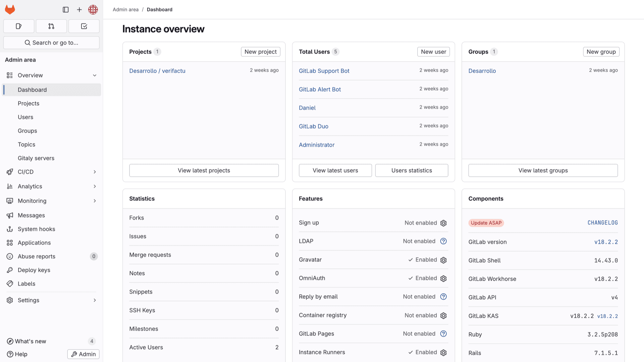The image size is (644, 362).
Task: Click View latest users button
Action: pyautogui.click(x=335, y=170)
